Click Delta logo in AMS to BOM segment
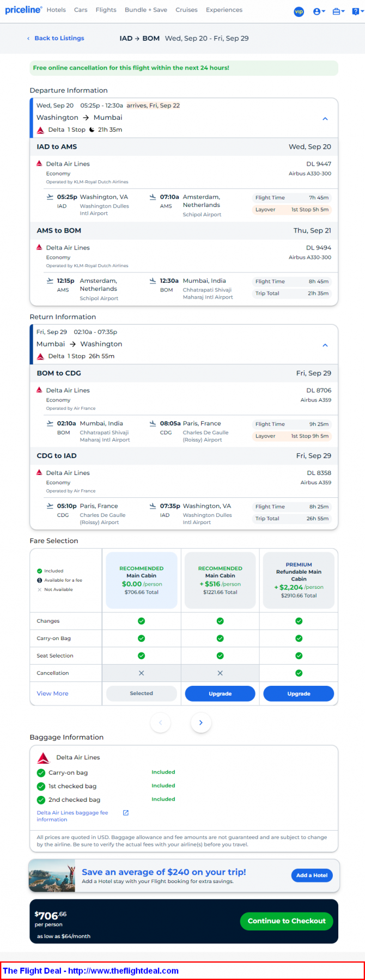 (x=39, y=247)
